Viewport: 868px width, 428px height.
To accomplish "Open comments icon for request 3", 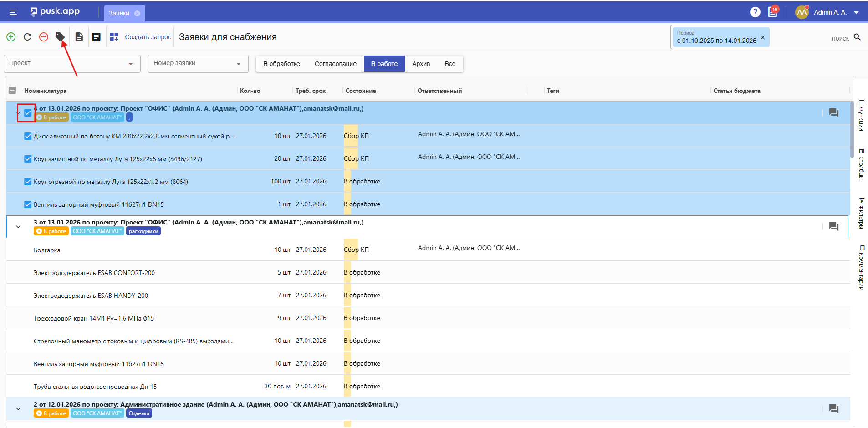I will pyautogui.click(x=833, y=227).
